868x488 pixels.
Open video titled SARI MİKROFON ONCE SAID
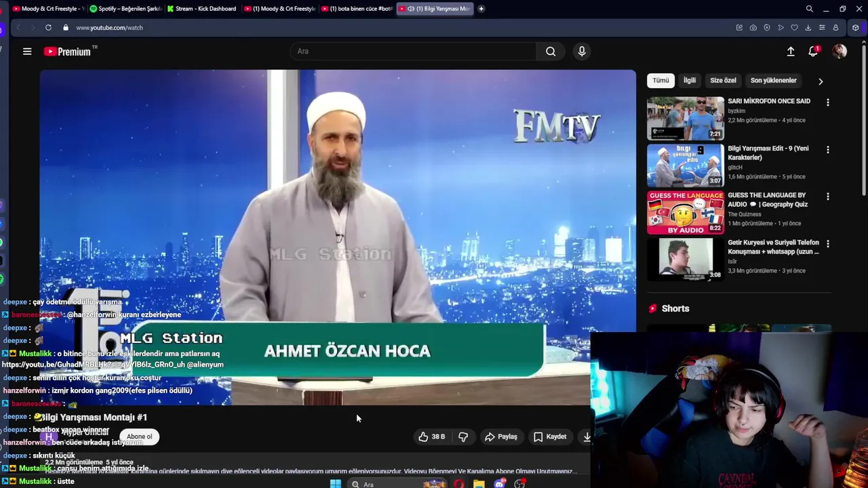pyautogui.click(x=769, y=101)
